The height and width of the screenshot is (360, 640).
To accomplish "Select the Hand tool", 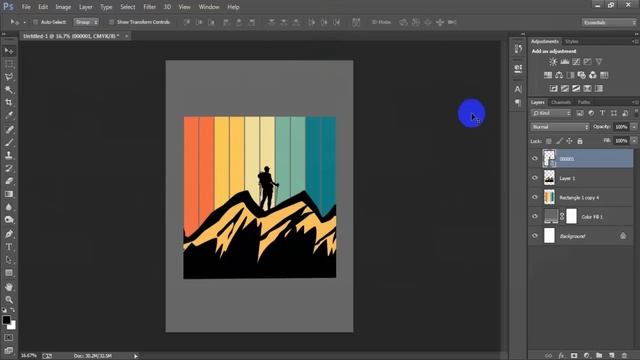I will click(9, 287).
